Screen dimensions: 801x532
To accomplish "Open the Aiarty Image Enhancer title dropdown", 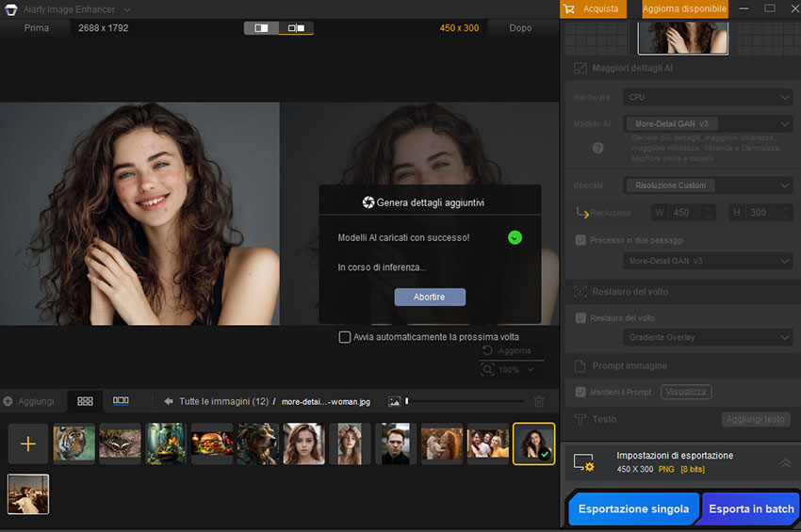I will click(x=126, y=9).
